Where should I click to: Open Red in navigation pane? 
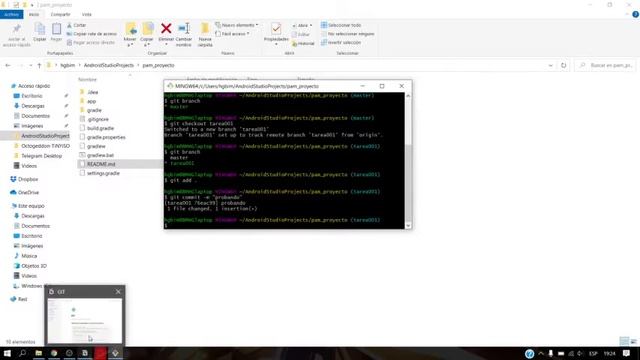22,299
